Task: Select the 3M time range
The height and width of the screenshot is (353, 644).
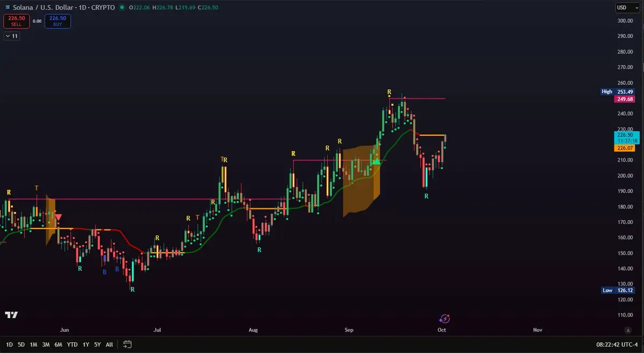Action: (x=46, y=344)
